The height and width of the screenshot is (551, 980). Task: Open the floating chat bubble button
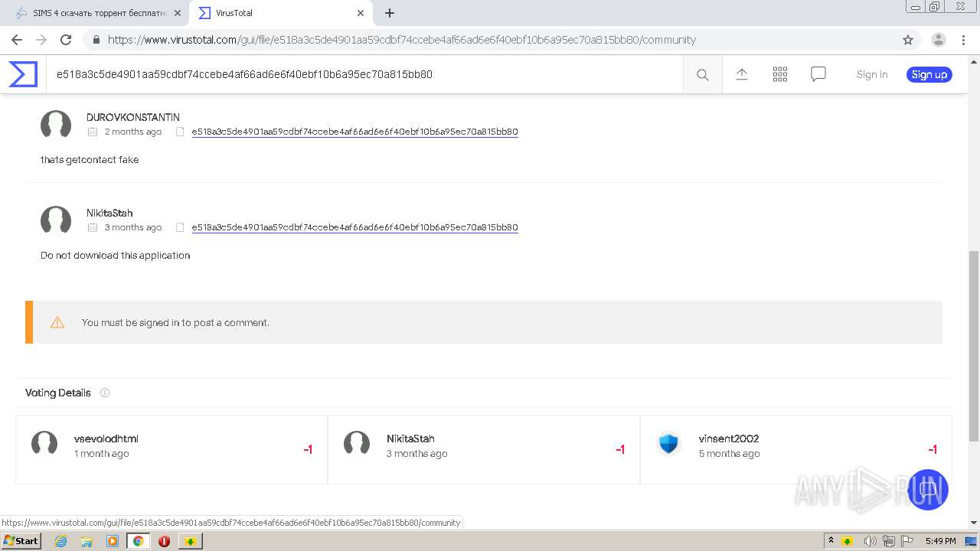click(927, 490)
